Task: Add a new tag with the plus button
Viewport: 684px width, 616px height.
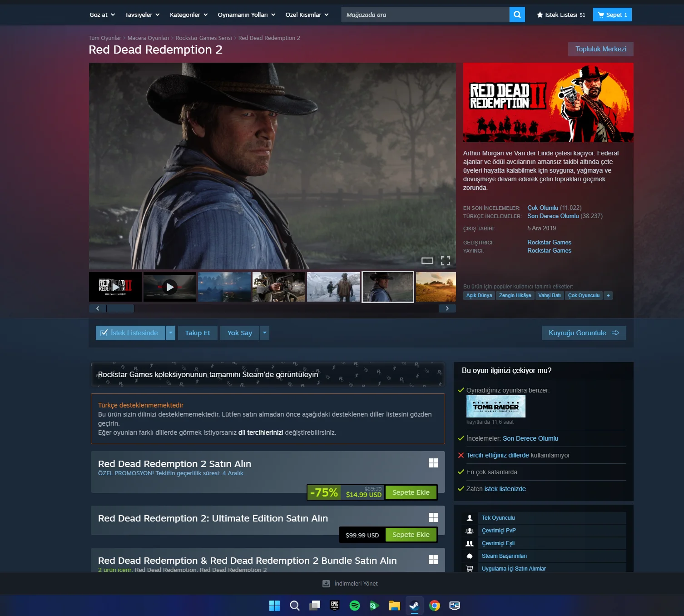Action: [608, 296]
